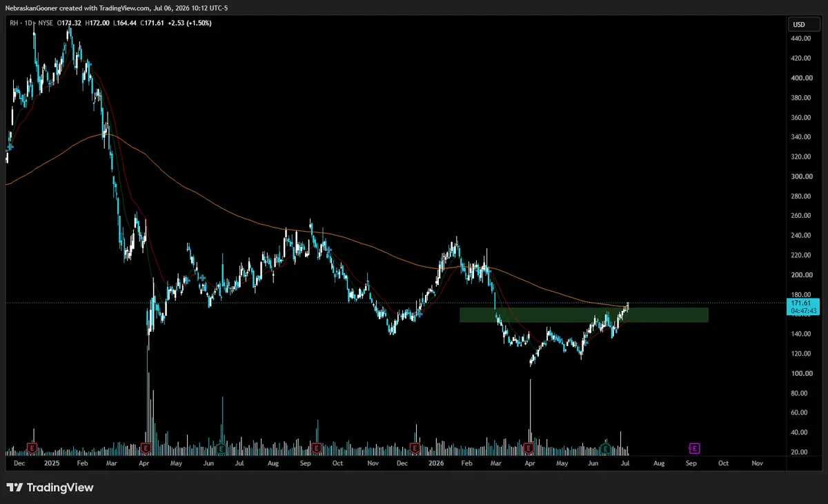Click the Nov label at the time axis end
Screen dimensions: 828x504
click(757, 463)
